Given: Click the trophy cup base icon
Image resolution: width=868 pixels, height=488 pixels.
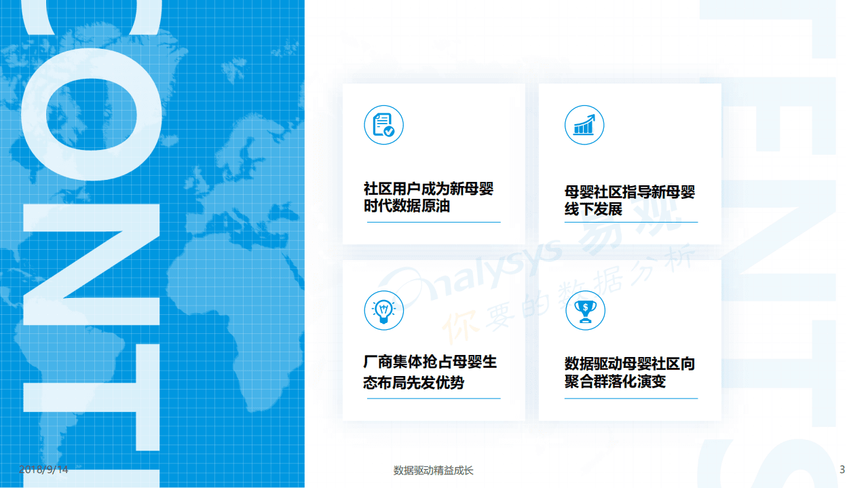Looking at the screenshot, I should click(584, 319).
